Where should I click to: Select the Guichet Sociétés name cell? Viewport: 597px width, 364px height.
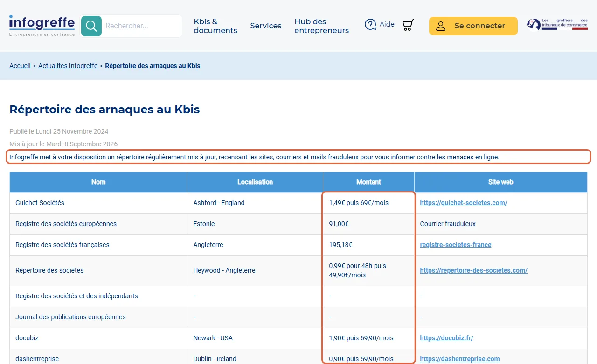98,203
